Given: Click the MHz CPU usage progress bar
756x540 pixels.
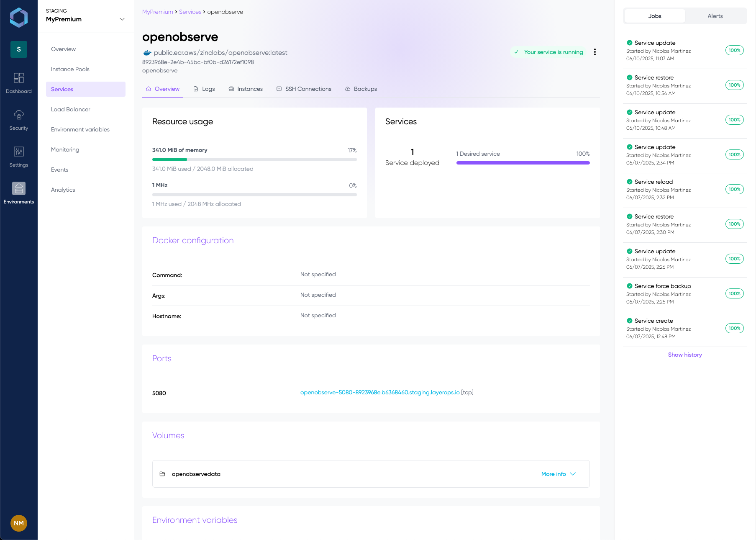Looking at the screenshot, I should [x=254, y=195].
